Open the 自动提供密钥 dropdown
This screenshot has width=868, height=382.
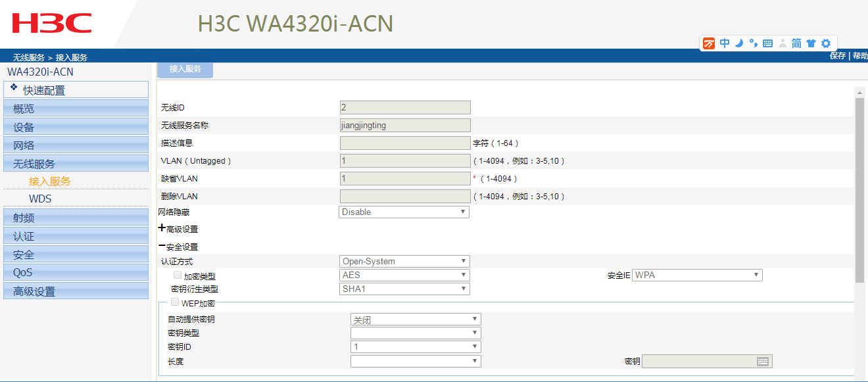pos(416,320)
